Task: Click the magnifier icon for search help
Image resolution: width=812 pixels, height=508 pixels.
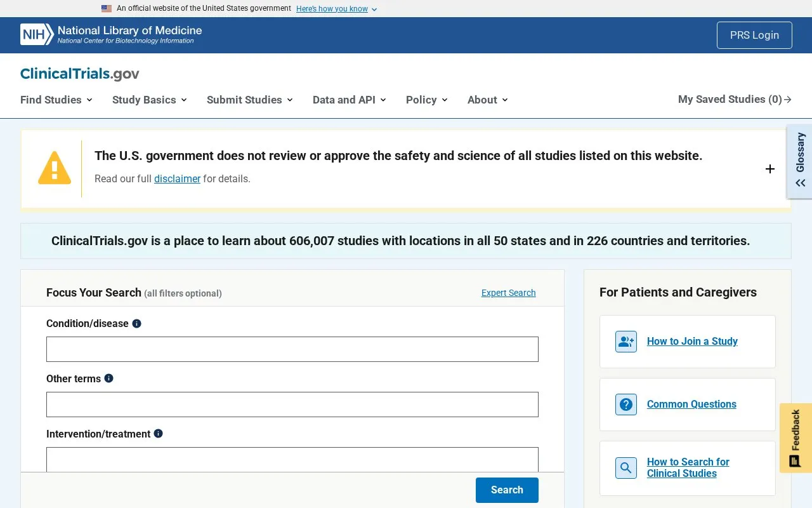Action: [x=626, y=468]
